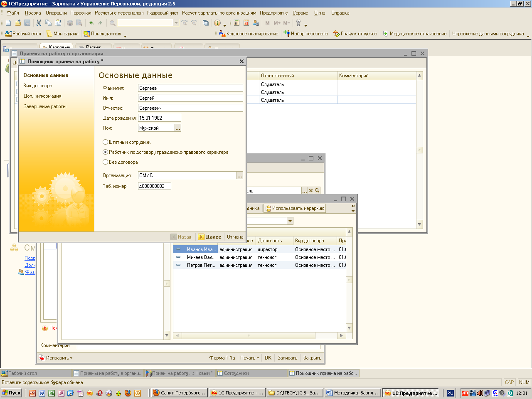Click the Cut scissors icon
This screenshot has width=532, height=399.
(39, 23)
